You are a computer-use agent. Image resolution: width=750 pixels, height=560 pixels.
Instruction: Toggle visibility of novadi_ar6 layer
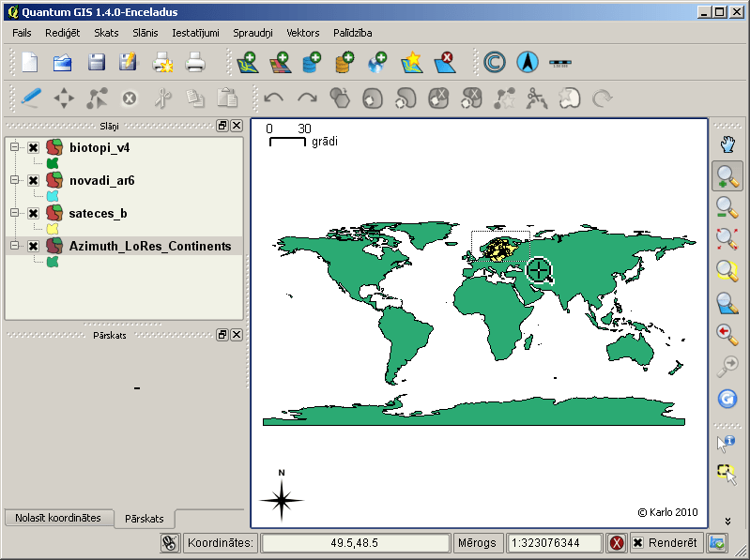(33, 181)
